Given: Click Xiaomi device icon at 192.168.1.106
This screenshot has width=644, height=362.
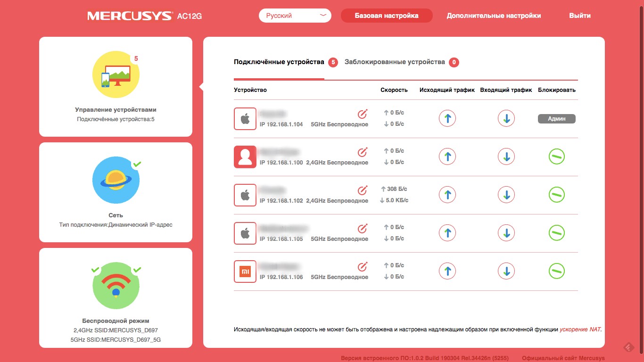Looking at the screenshot, I should (x=245, y=271).
